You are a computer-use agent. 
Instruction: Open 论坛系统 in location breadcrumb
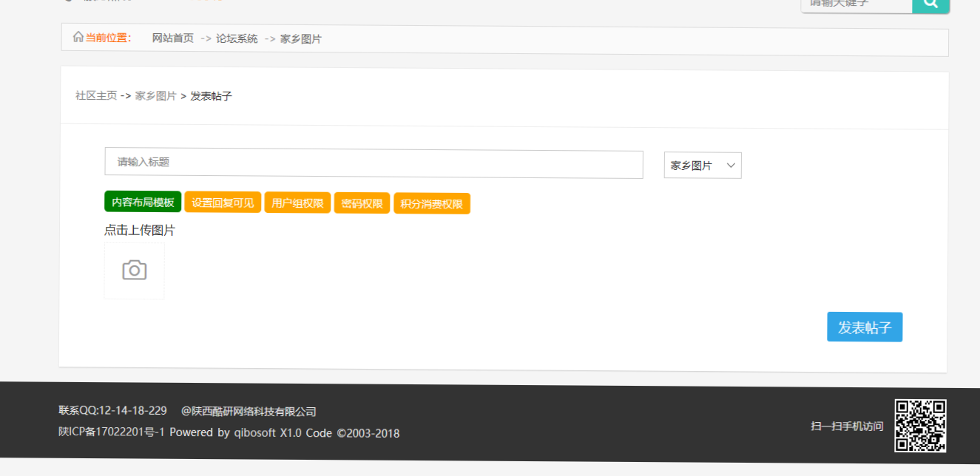coord(237,38)
